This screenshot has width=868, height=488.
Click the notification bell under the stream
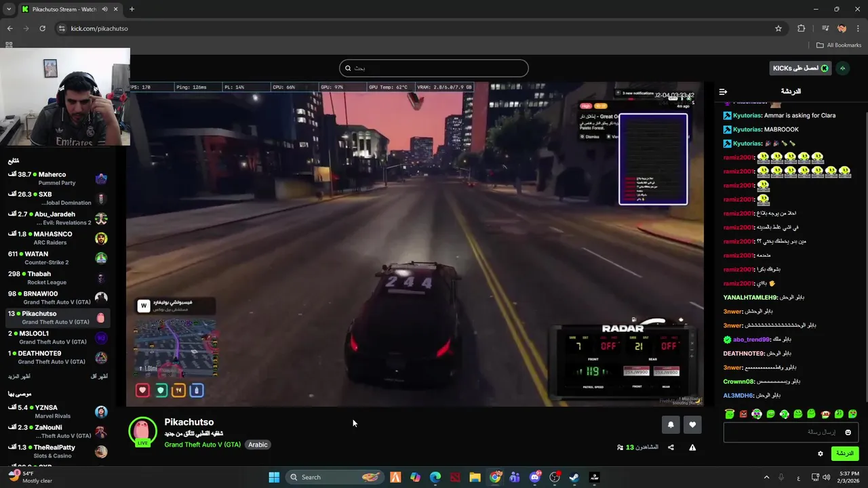(671, 424)
